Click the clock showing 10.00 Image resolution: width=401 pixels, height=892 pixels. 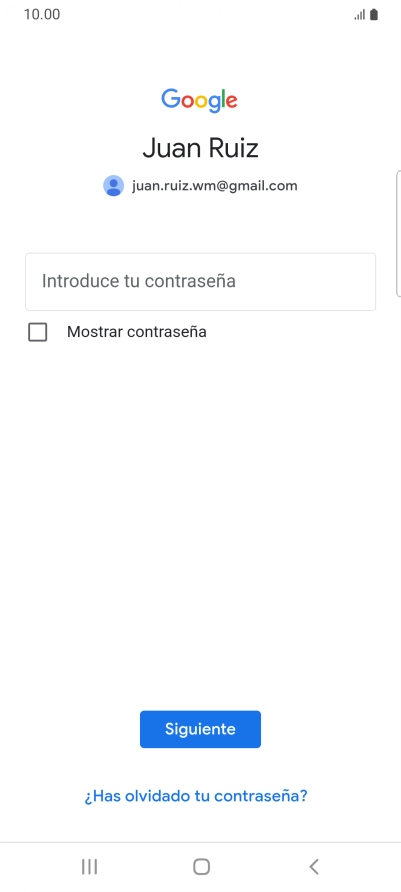tap(42, 14)
